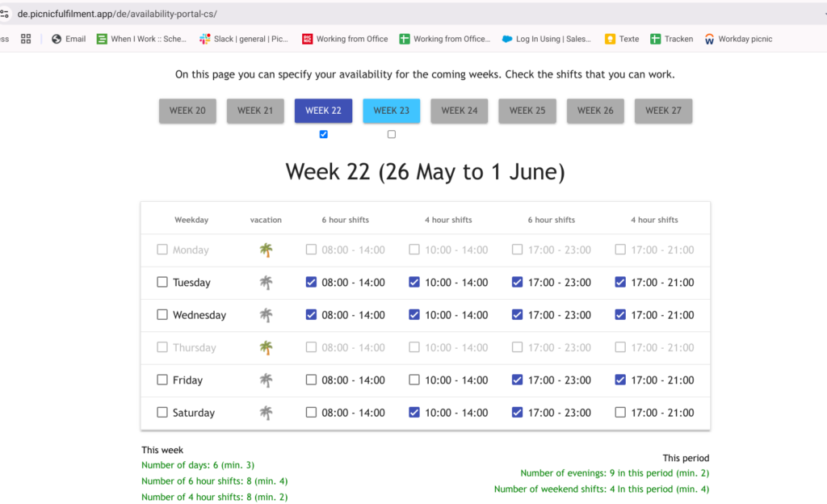Viewport: 827px width, 504px height.
Task: Select the Week 21 button
Action: 255,111
